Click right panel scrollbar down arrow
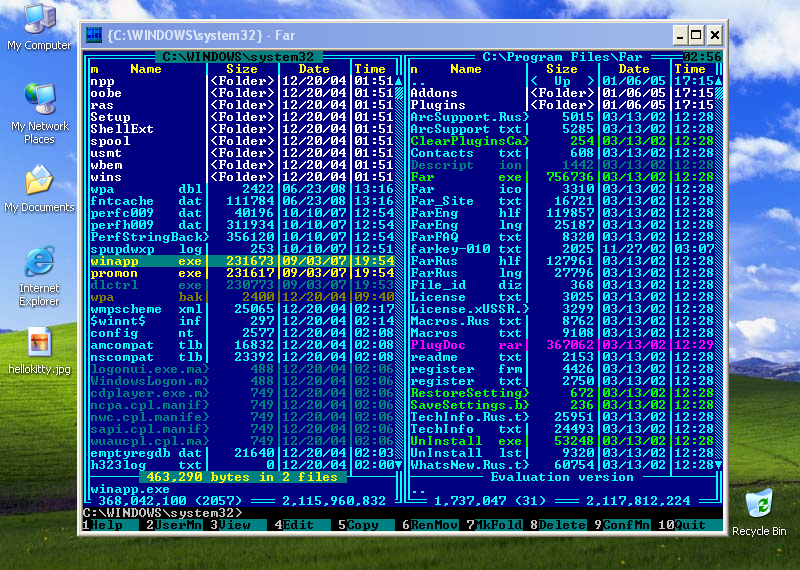 (x=718, y=465)
